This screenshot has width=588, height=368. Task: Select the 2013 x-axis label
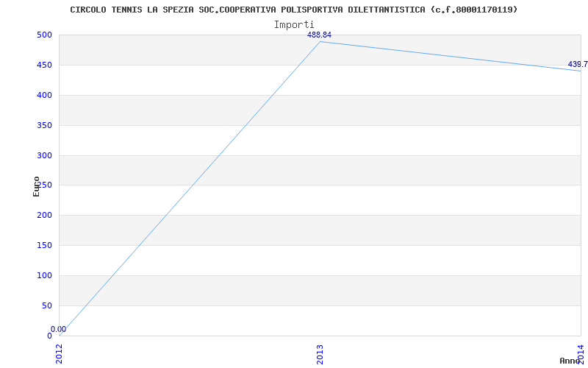[320, 353]
